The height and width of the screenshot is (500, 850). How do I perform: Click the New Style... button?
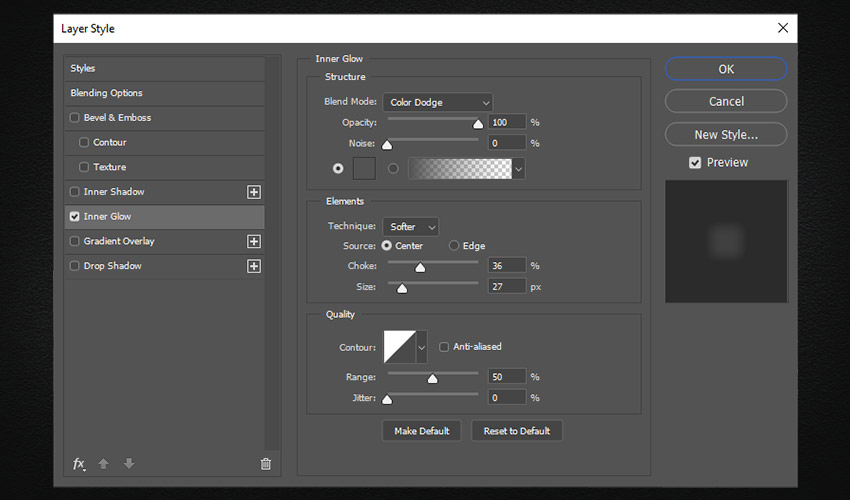(x=725, y=134)
